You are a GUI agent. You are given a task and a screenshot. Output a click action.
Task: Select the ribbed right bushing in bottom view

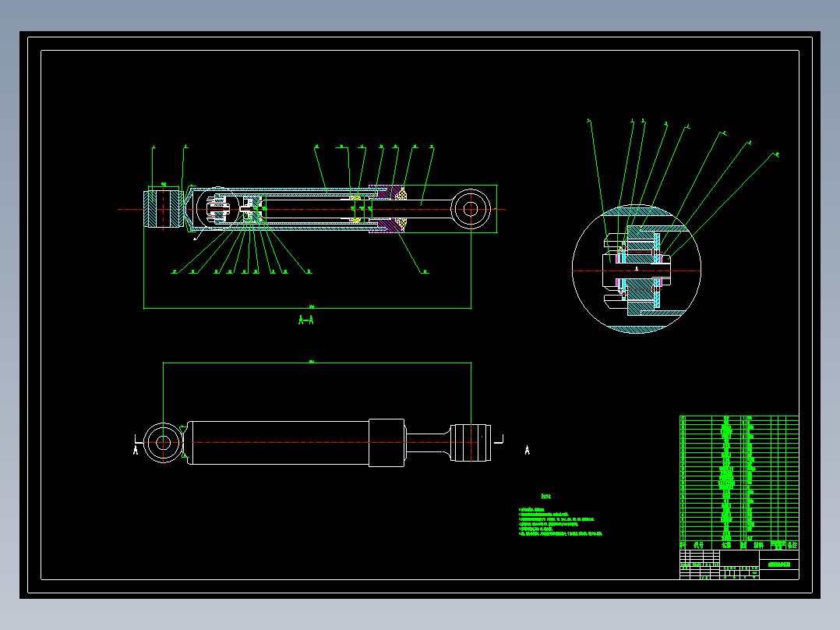471,442
